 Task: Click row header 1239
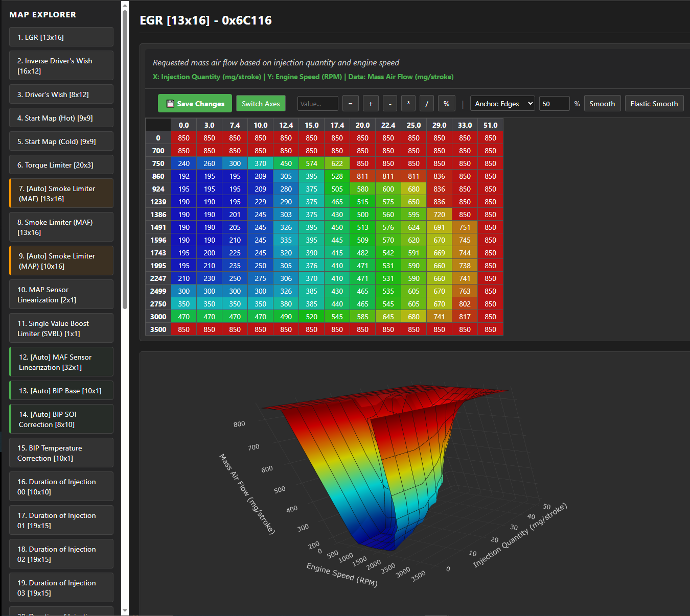(x=158, y=202)
